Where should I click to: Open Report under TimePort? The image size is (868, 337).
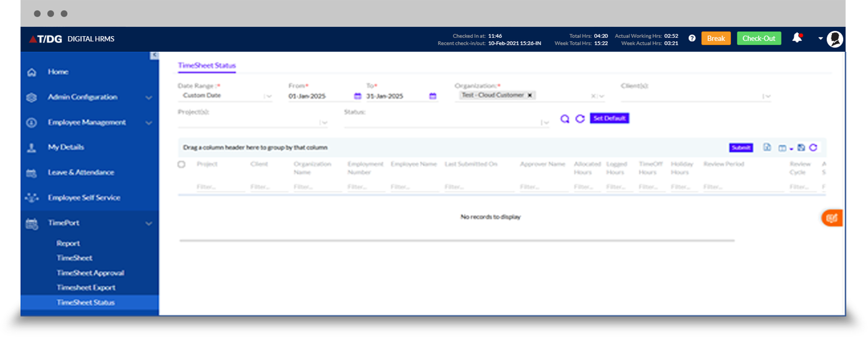pyautogui.click(x=68, y=244)
